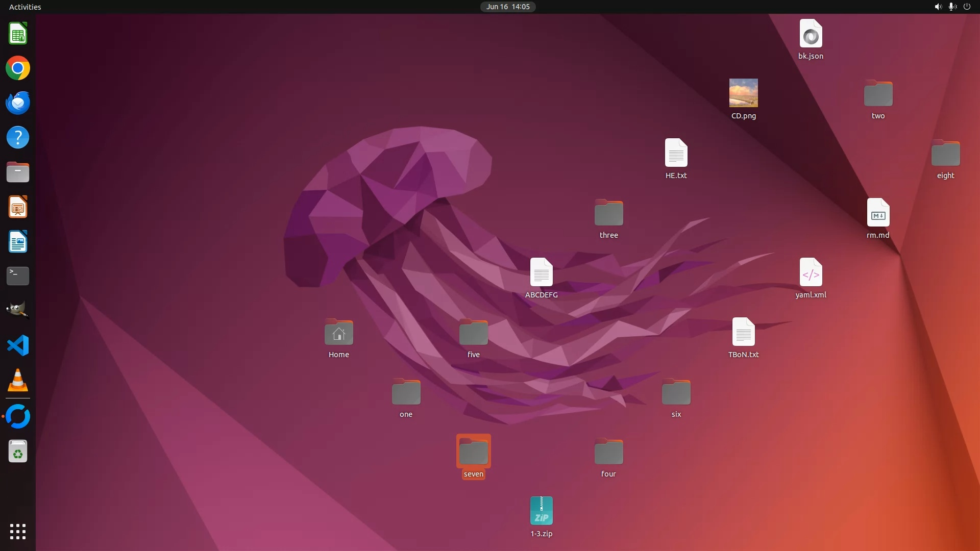
Task: Open system menu via power icon
Action: [x=967, y=7]
